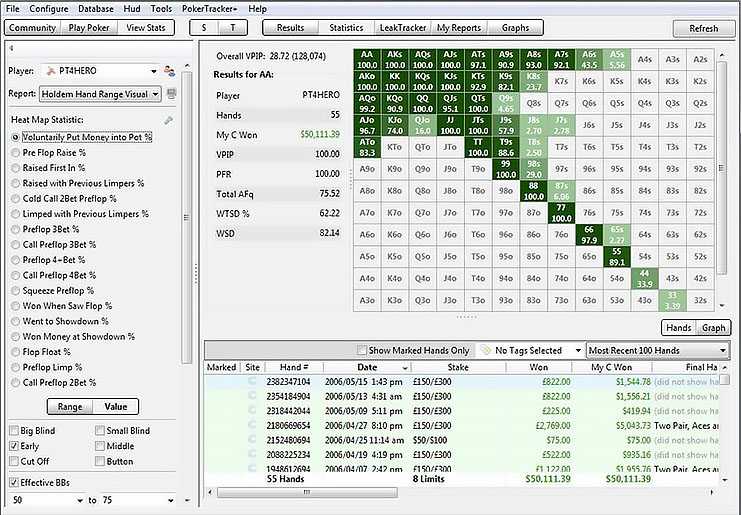Open the Hud menu
This screenshot has width=741, height=515.
point(132,9)
